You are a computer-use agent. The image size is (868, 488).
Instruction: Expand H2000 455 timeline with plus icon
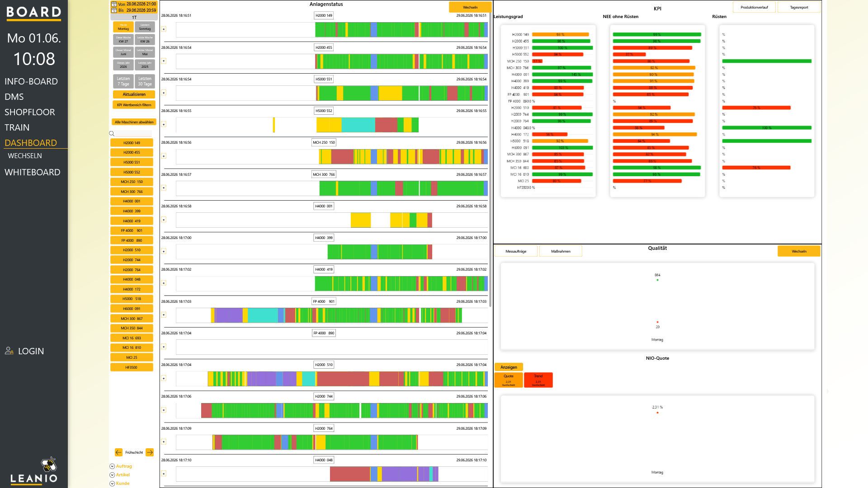tap(164, 61)
